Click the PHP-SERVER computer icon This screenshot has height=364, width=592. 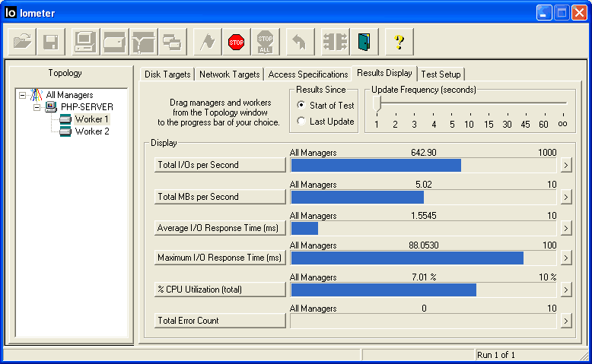tap(50, 107)
